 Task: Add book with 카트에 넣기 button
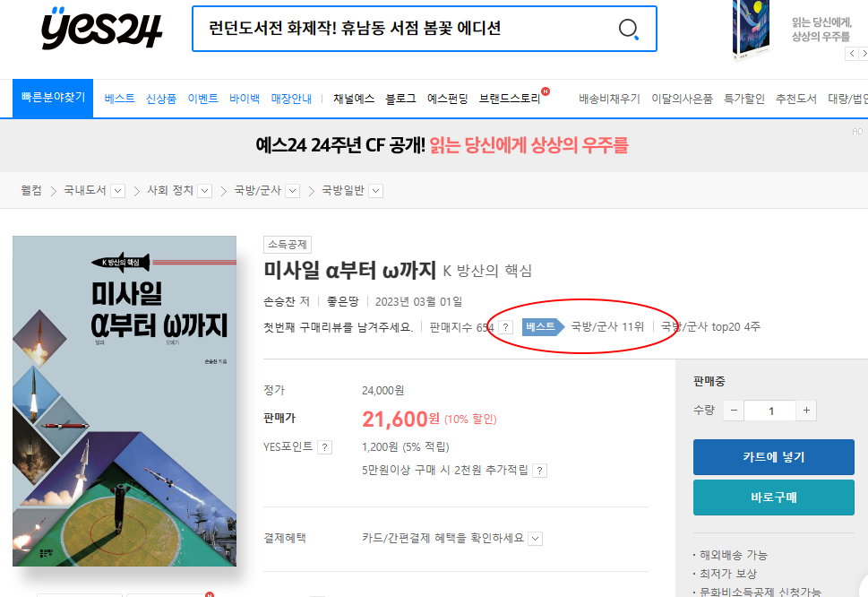pos(773,457)
